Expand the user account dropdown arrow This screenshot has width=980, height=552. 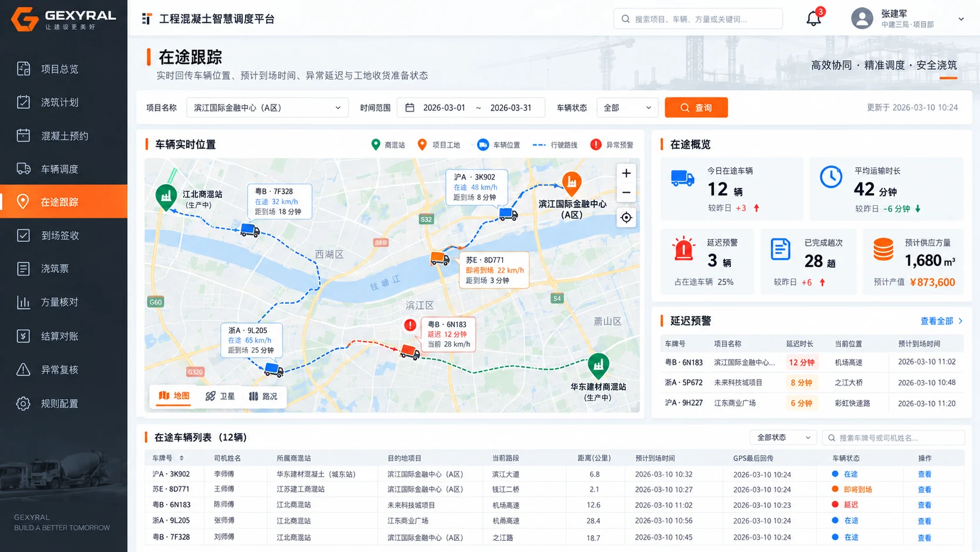(961, 19)
